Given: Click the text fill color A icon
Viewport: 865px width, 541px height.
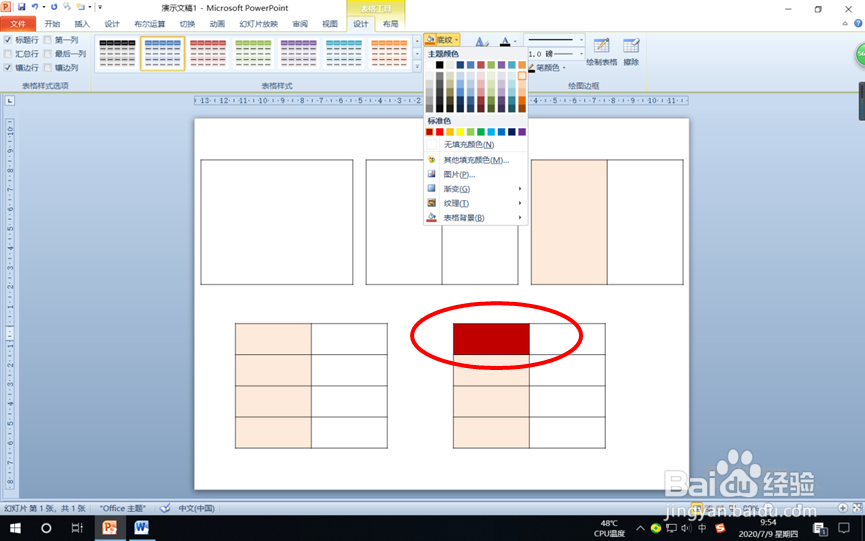Looking at the screenshot, I should click(505, 41).
